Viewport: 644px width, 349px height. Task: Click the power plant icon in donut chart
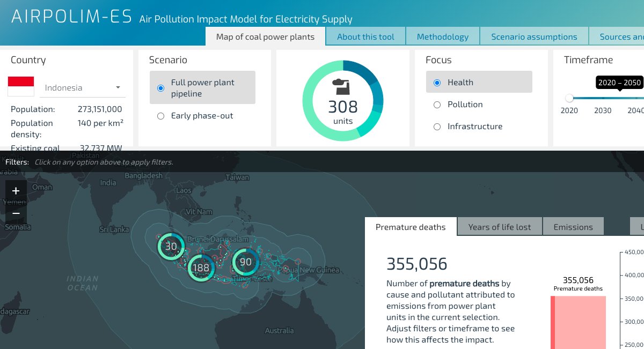pos(342,86)
